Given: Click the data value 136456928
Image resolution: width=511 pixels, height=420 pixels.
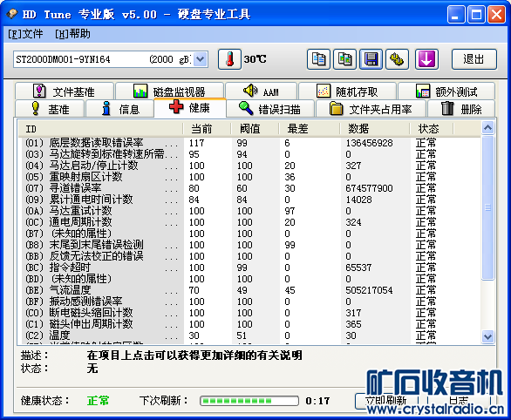Looking at the screenshot, I should (369, 143).
